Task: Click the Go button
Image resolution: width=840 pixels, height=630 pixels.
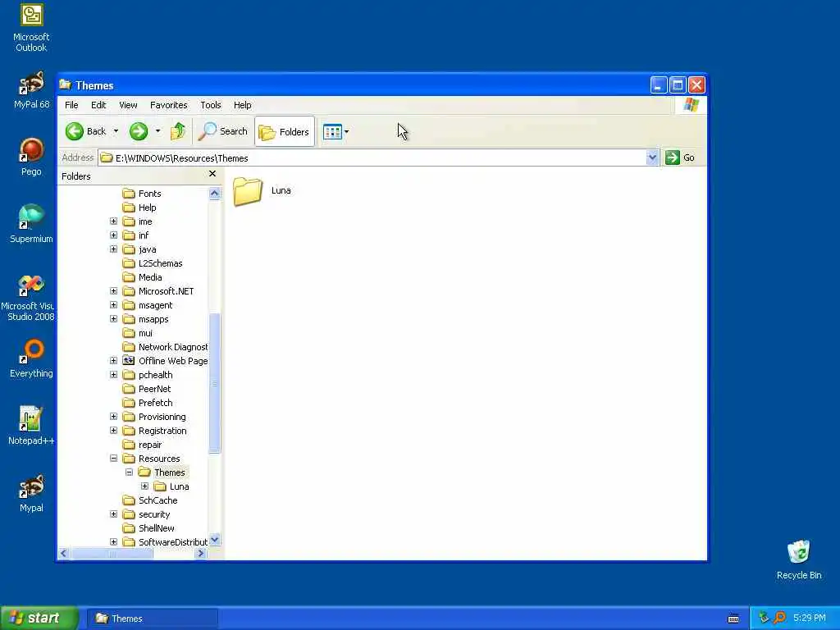Action: tap(680, 157)
